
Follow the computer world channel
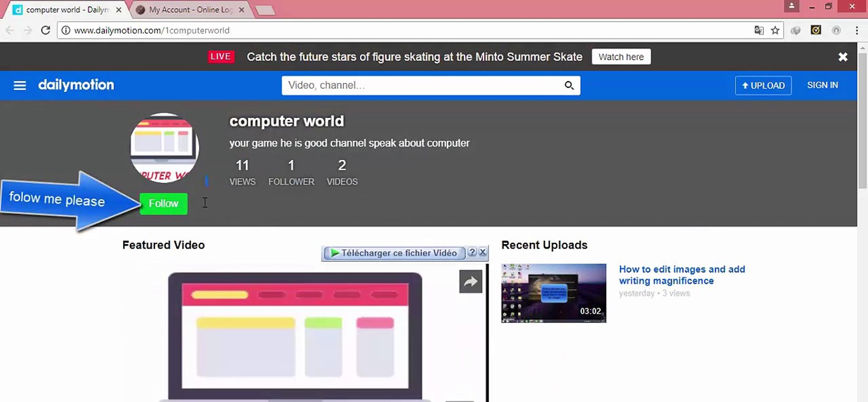163,204
